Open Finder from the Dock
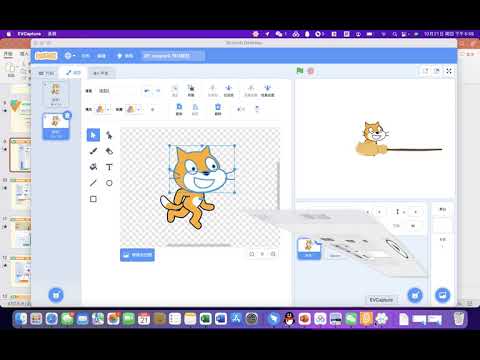This screenshot has height=360, width=480. click(x=22, y=319)
